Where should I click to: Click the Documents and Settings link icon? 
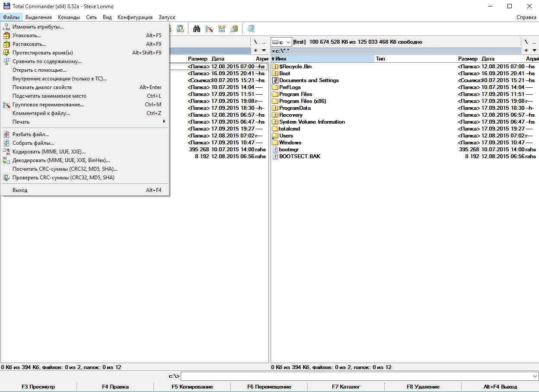coord(275,80)
